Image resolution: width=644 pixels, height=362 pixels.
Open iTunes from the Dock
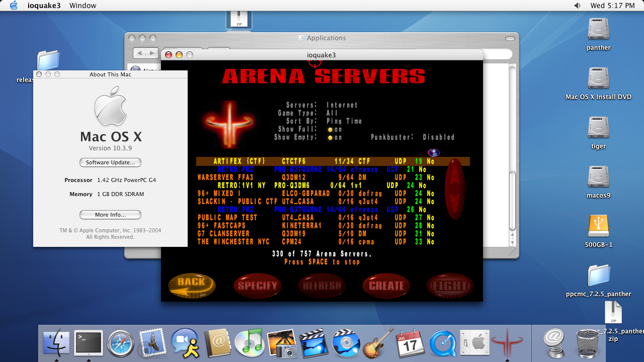[249, 344]
